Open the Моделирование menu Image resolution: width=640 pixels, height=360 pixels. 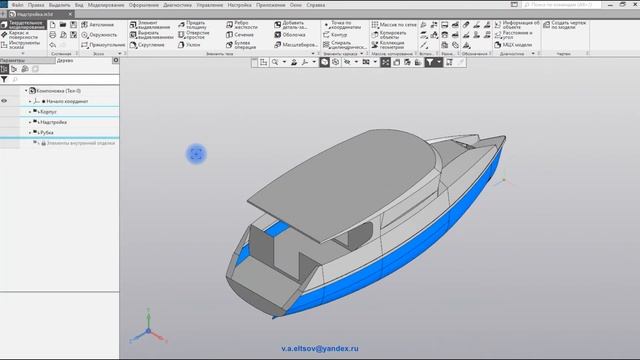[x=106, y=5]
